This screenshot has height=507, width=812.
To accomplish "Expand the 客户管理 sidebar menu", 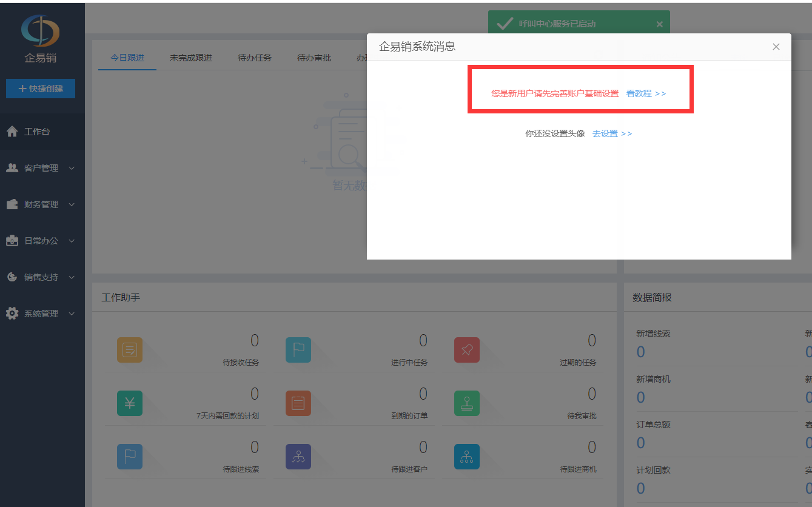I will tap(41, 168).
